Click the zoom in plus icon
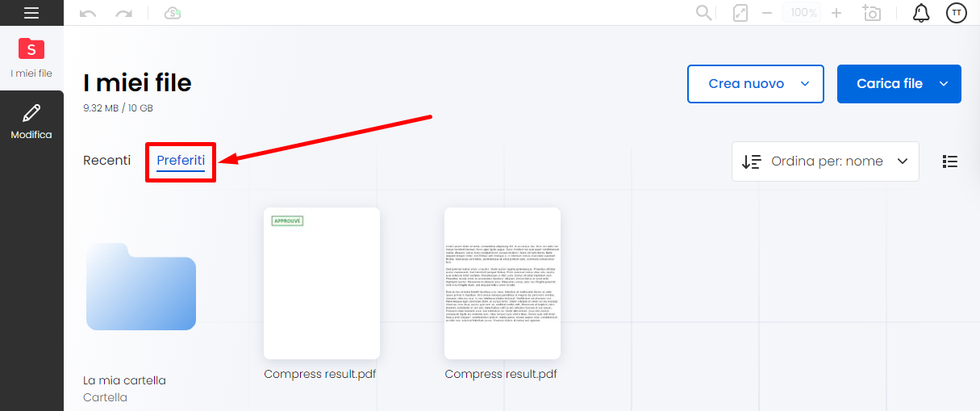The width and height of the screenshot is (980, 411). [x=836, y=13]
